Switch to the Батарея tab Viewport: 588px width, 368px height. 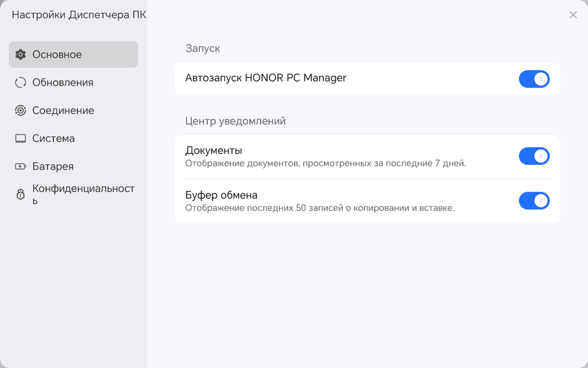pos(53,166)
